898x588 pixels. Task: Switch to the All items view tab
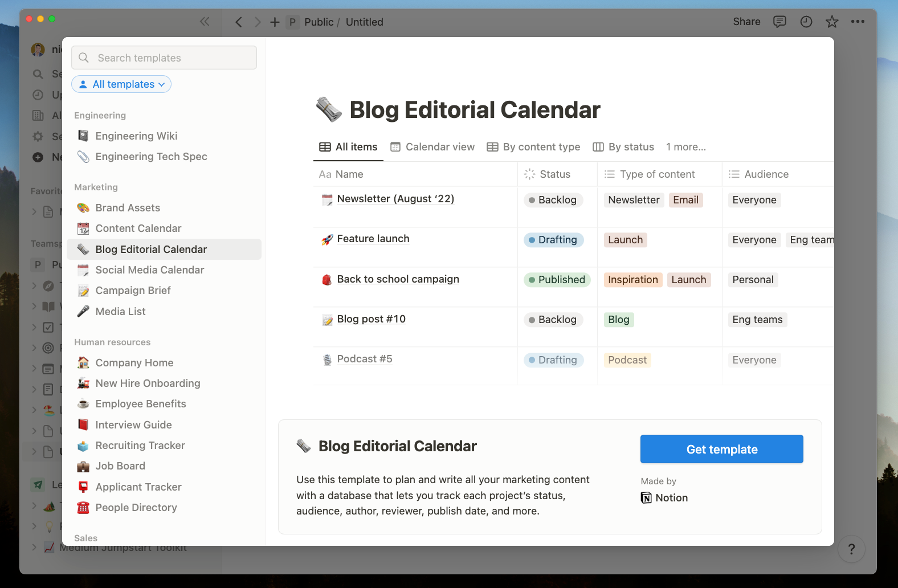(x=348, y=147)
